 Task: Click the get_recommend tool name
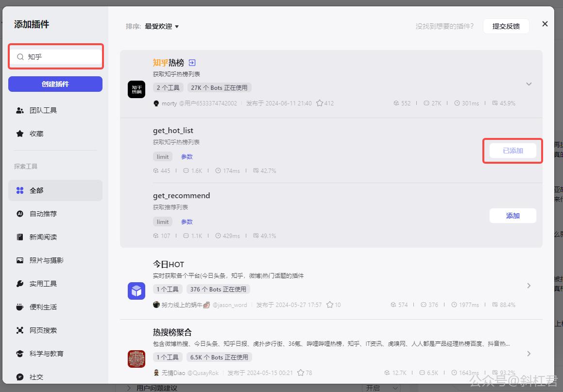pos(181,196)
